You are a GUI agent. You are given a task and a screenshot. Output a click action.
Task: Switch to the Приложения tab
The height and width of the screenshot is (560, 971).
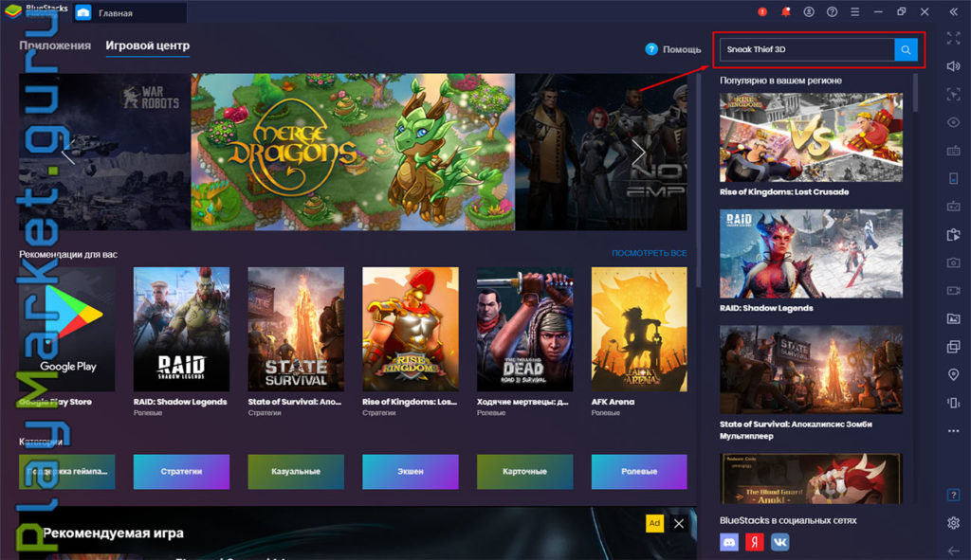[x=54, y=45]
